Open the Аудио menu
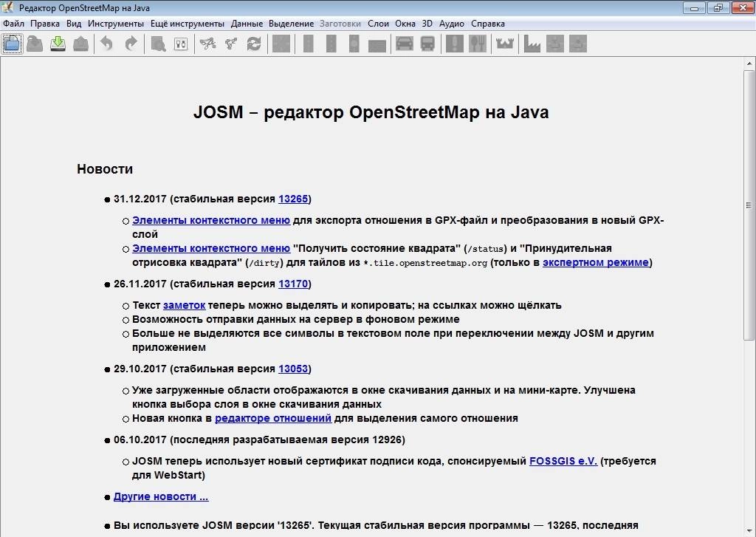 tap(452, 24)
